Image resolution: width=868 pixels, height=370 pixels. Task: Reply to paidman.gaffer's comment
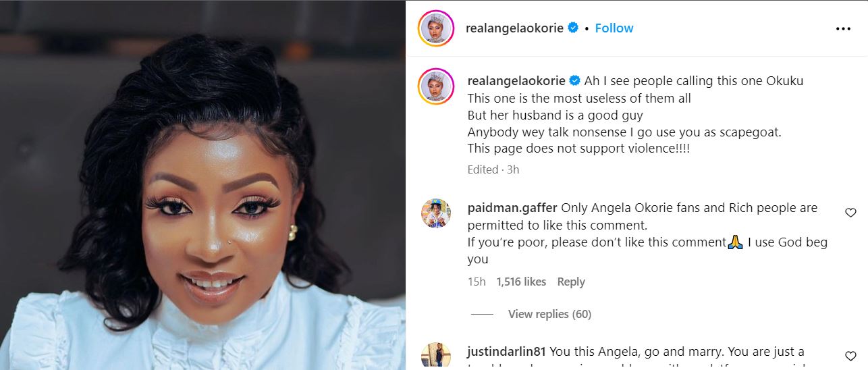pyautogui.click(x=571, y=282)
